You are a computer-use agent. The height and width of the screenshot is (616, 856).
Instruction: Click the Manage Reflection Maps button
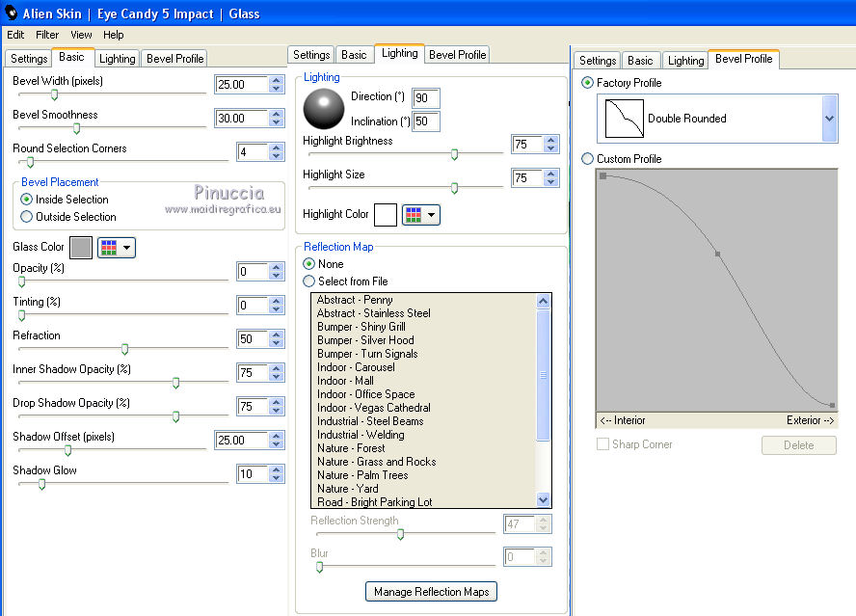click(x=432, y=591)
